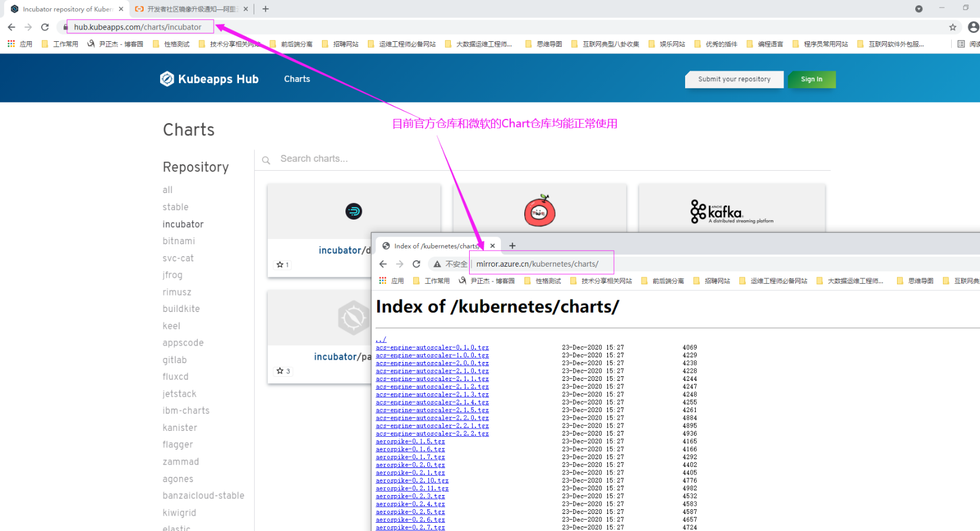
Task: Select the bitnami repository filter
Action: [x=178, y=241]
